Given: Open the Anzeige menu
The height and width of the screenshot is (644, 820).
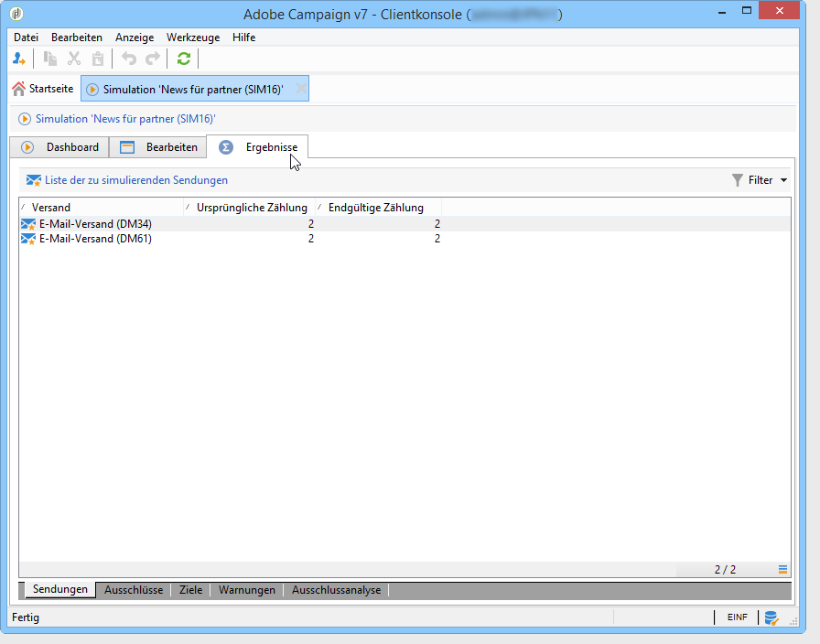Looking at the screenshot, I should (135, 38).
